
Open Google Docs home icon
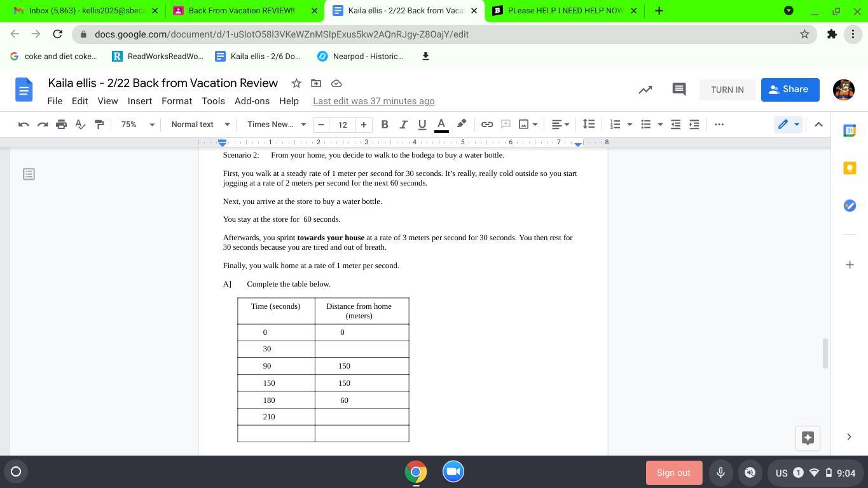coord(24,90)
